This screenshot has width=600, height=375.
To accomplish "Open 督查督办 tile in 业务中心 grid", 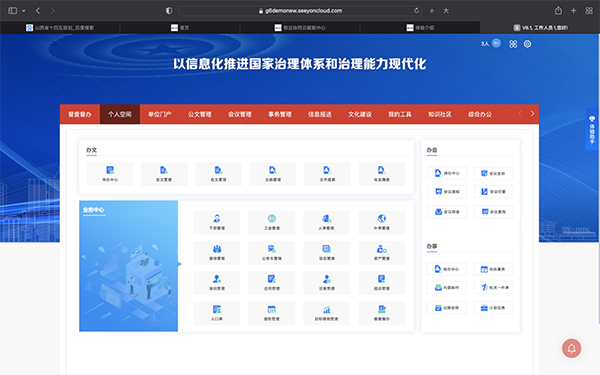I will [x=382, y=313].
